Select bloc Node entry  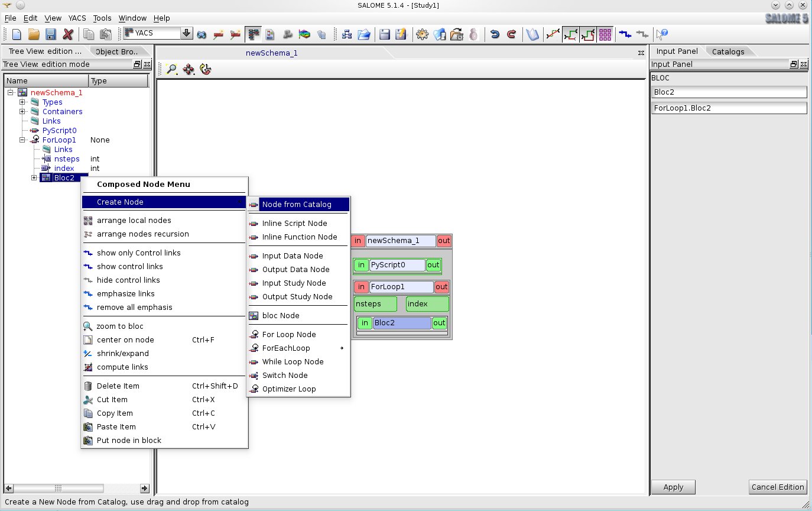click(x=298, y=315)
